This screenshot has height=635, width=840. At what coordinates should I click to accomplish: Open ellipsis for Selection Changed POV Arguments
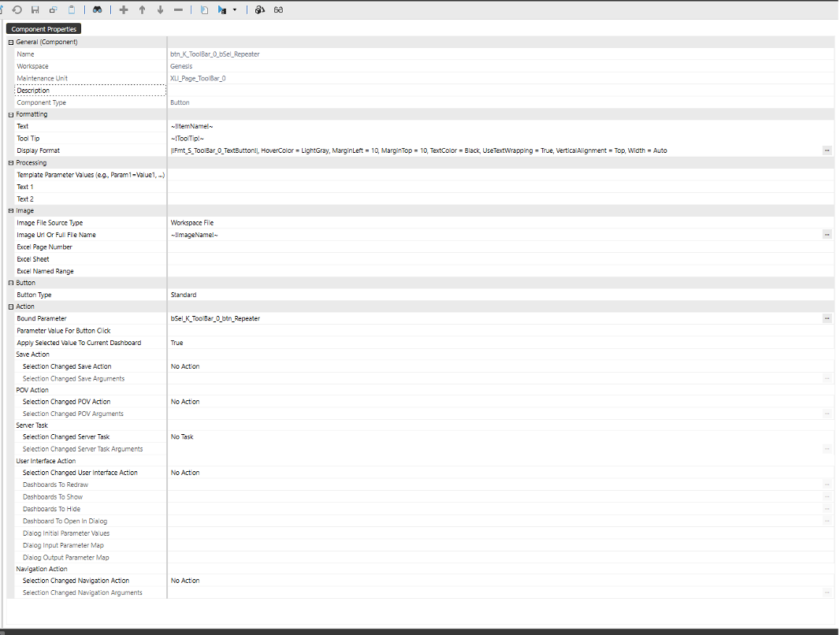click(827, 414)
